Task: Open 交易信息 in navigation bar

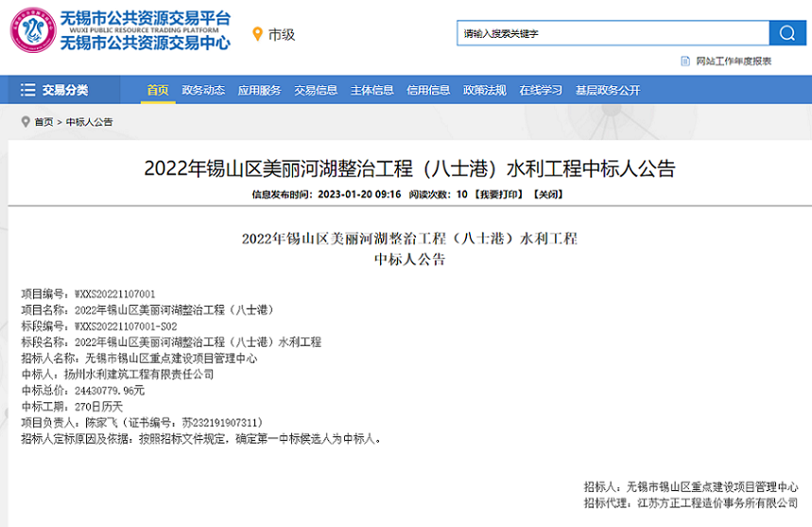Action: 316,91
